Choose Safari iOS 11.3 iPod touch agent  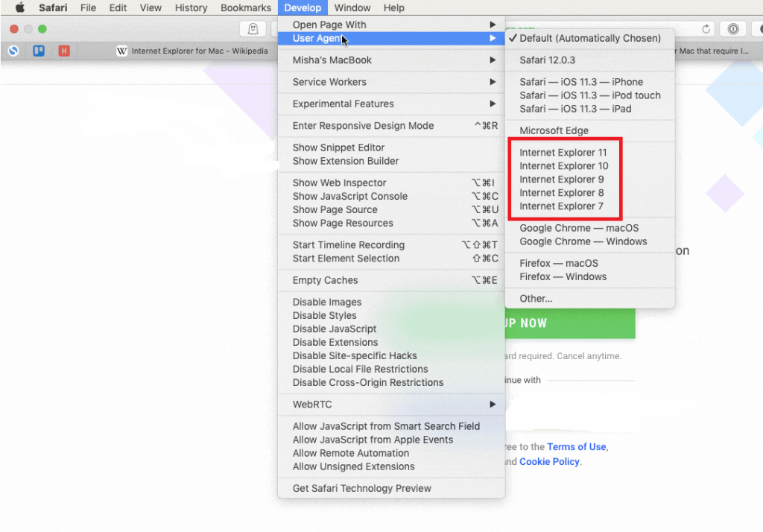tap(590, 95)
